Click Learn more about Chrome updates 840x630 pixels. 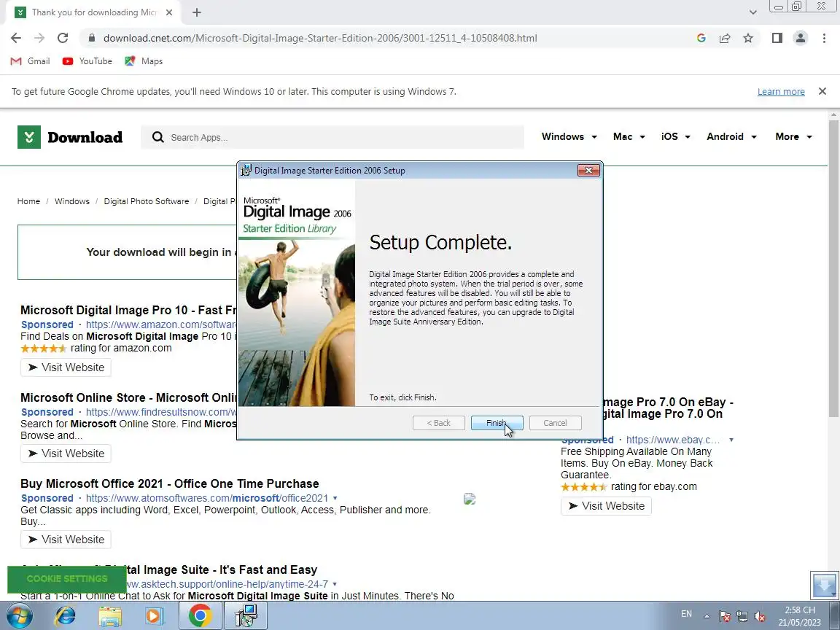[x=781, y=92]
